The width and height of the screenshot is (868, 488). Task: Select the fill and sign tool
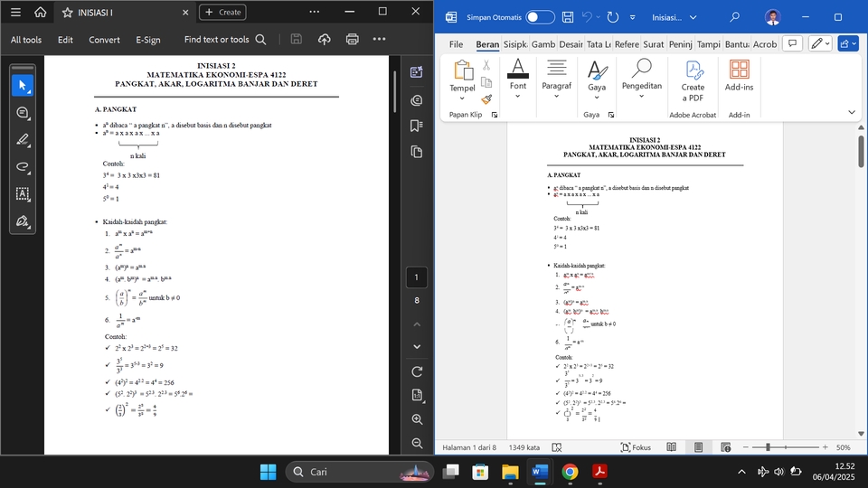click(x=23, y=221)
